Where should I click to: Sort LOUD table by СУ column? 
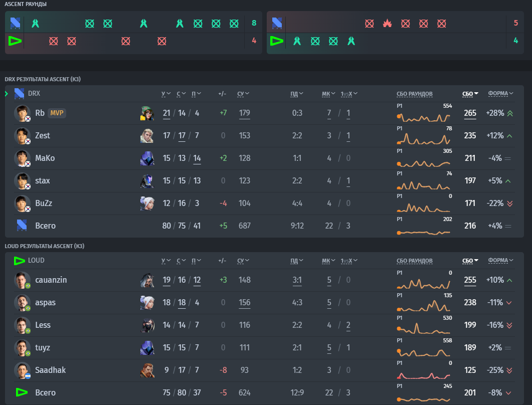point(243,261)
